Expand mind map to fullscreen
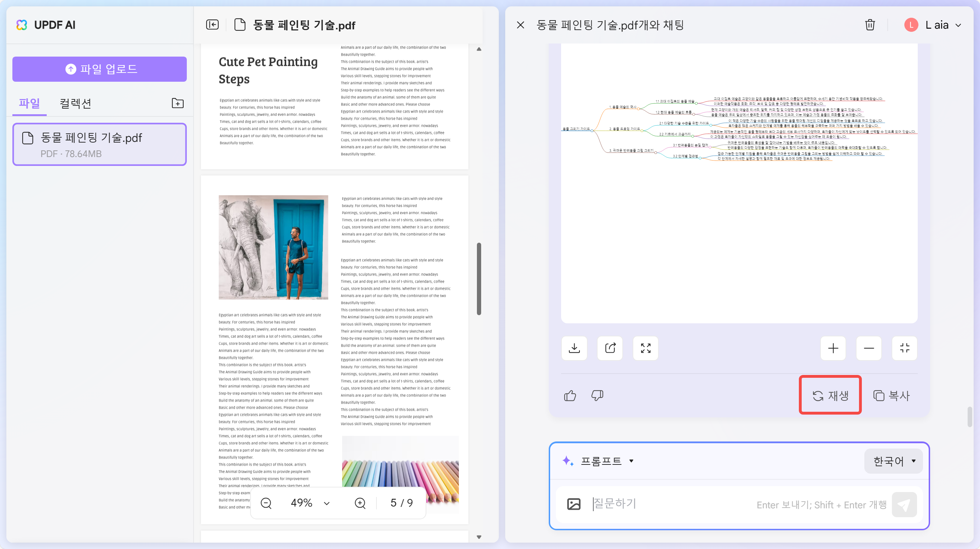Screen dimensions: 980x549 (646, 348)
